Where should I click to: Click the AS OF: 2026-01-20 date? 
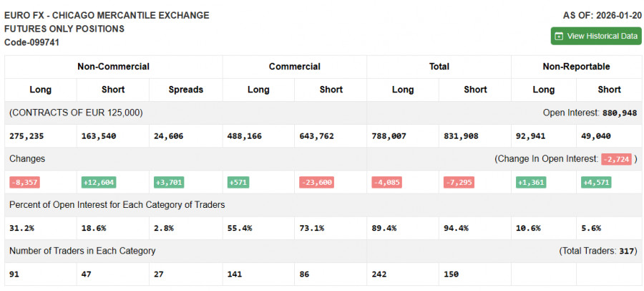[602, 15]
